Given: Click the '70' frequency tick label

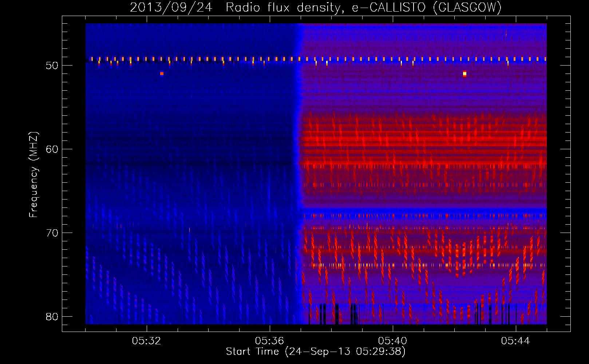Looking at the screenshot, I should click(52, 233).
